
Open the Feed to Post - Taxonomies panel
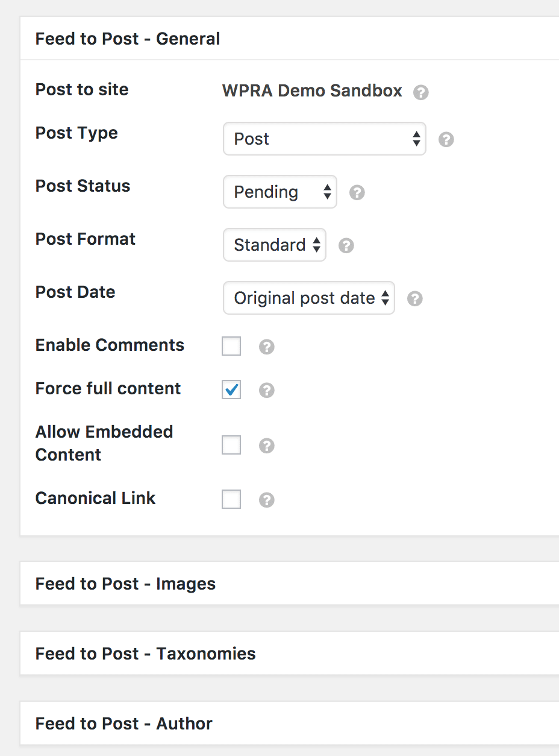click(145, 654)
